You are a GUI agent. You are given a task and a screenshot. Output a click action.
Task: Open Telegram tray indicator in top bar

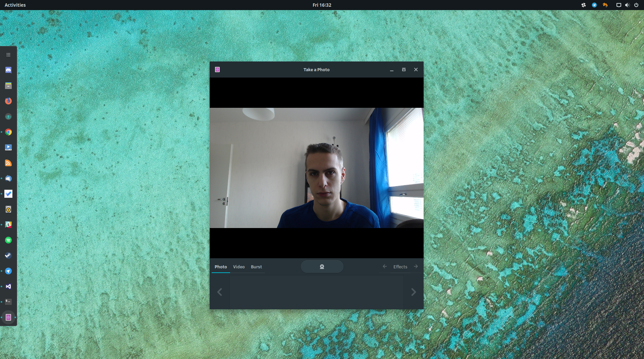(x=594, y=5)
